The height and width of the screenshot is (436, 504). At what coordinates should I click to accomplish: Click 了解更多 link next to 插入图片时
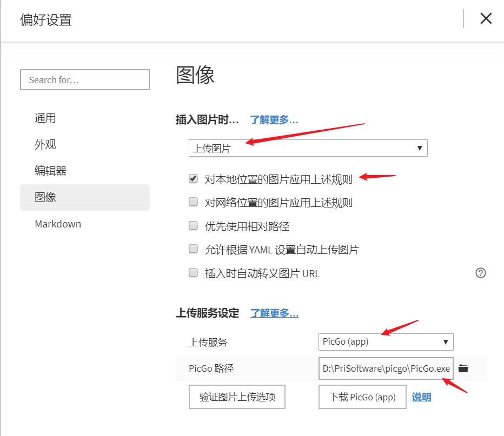coord(274,119)
